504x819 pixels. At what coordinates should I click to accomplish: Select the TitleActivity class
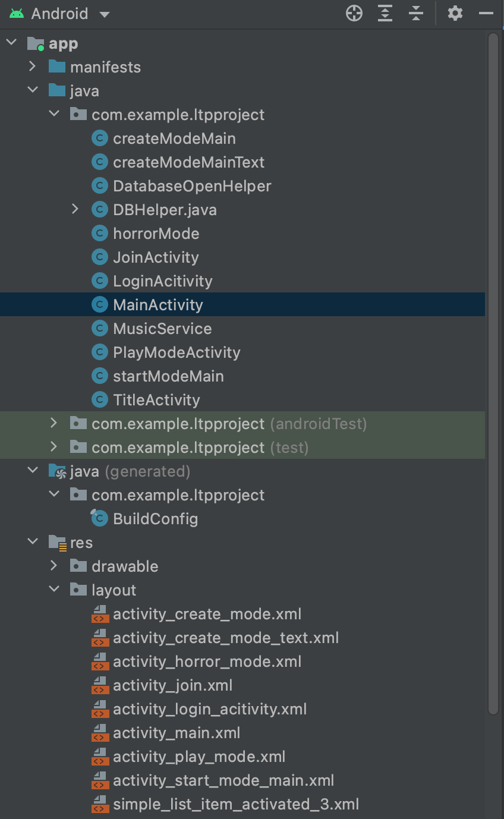[156, 400]
